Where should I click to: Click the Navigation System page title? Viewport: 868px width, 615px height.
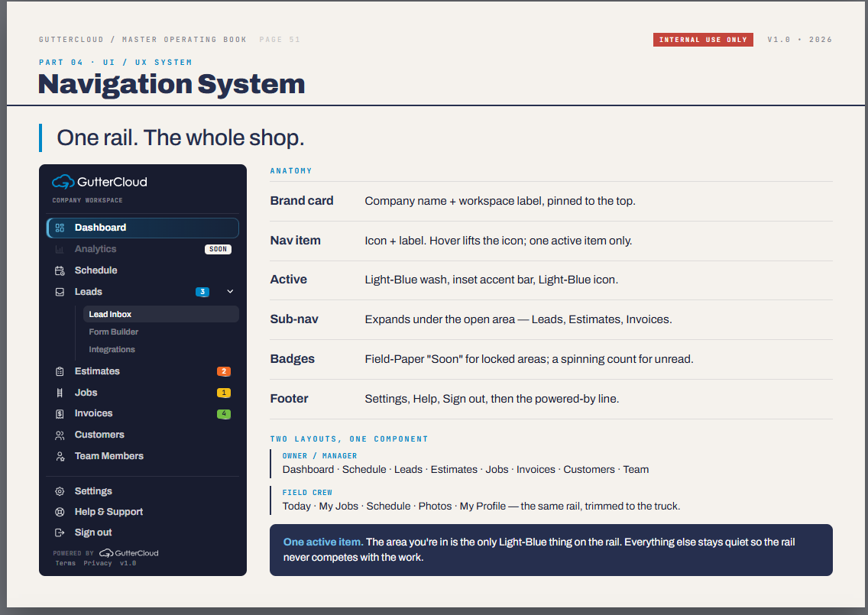point(172,84)
